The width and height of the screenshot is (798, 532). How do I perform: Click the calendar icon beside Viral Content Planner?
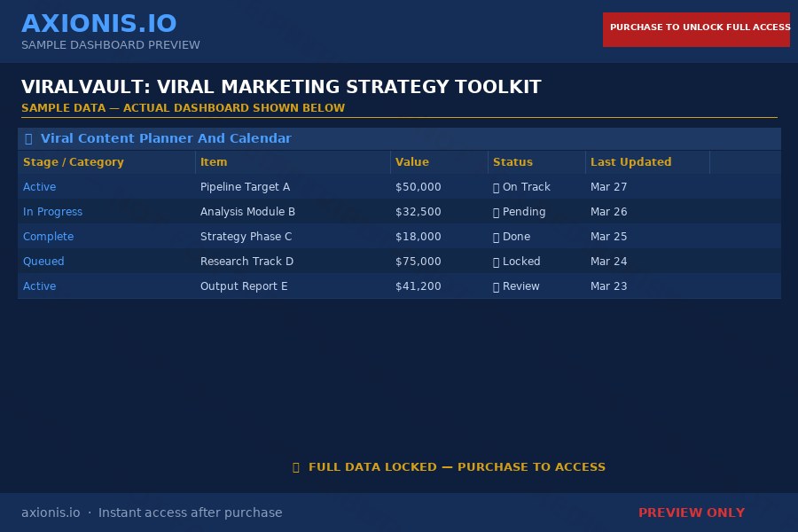(x=27, y=138)
